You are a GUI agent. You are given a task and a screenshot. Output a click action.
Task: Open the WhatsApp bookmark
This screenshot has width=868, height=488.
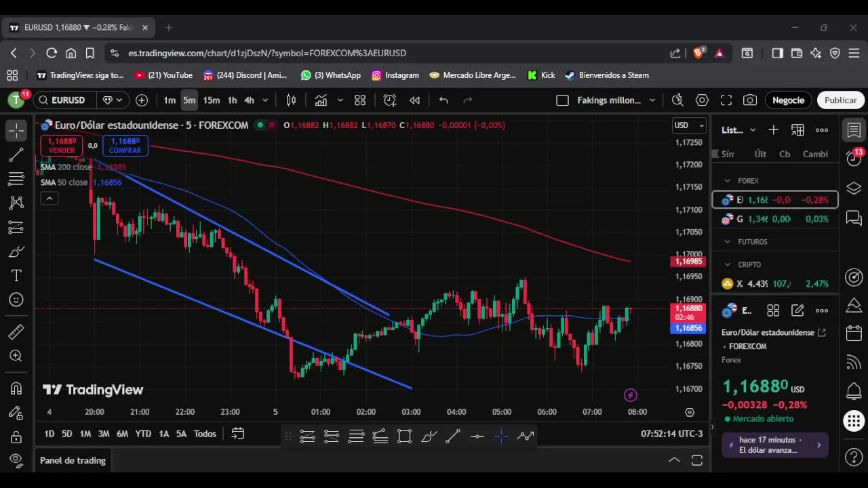pyautogui.click(x=331, y=75)
